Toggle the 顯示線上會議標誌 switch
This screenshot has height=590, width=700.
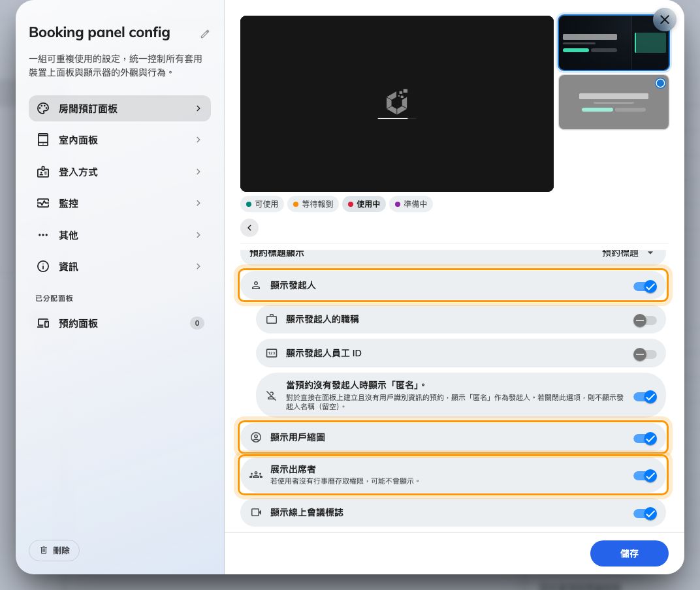coord(645,514)
